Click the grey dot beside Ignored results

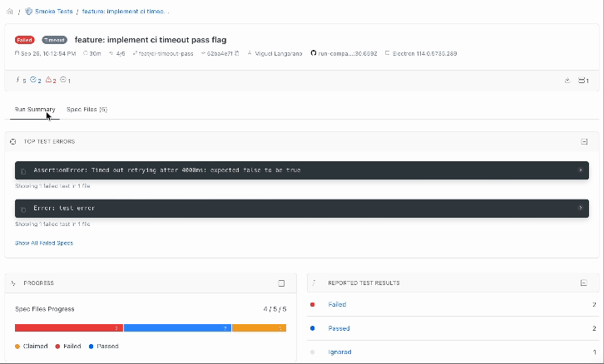pos(313,352)
